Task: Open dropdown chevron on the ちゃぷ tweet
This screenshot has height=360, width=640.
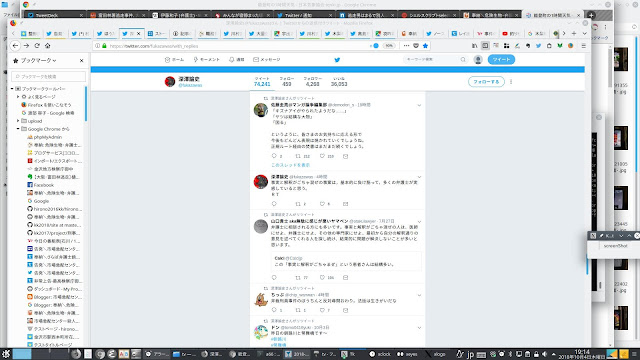Action: [419, 295]
